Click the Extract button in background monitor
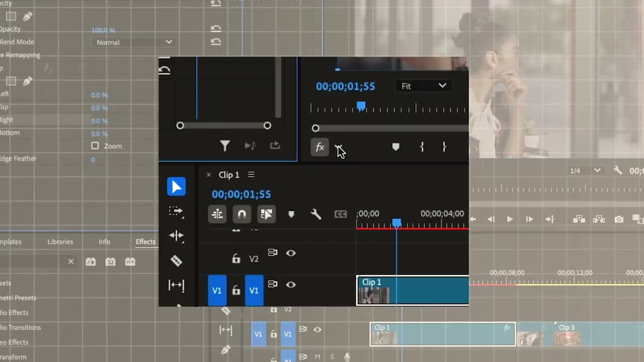 point(599,219)
